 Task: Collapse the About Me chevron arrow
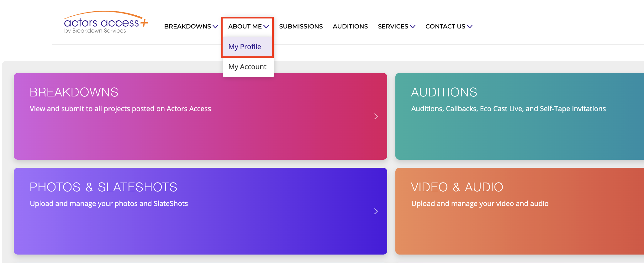tap(266, 27)
